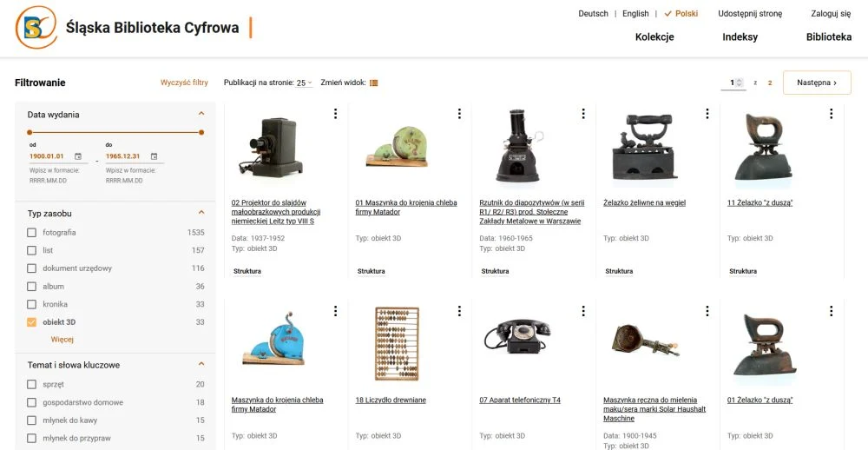Open the blue Matador bread slicer thumbnail
Screen dimensions: 868x450
(273, 340)
